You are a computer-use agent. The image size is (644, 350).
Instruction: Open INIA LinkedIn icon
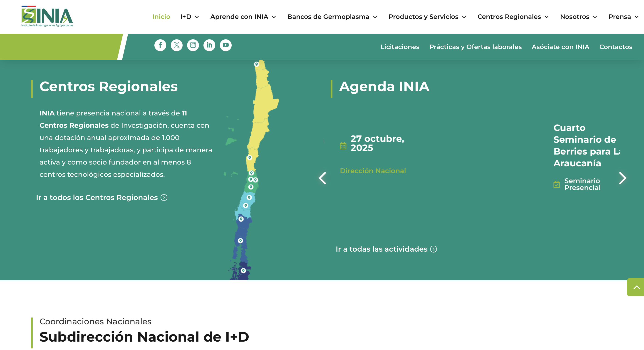click(209, 45)
